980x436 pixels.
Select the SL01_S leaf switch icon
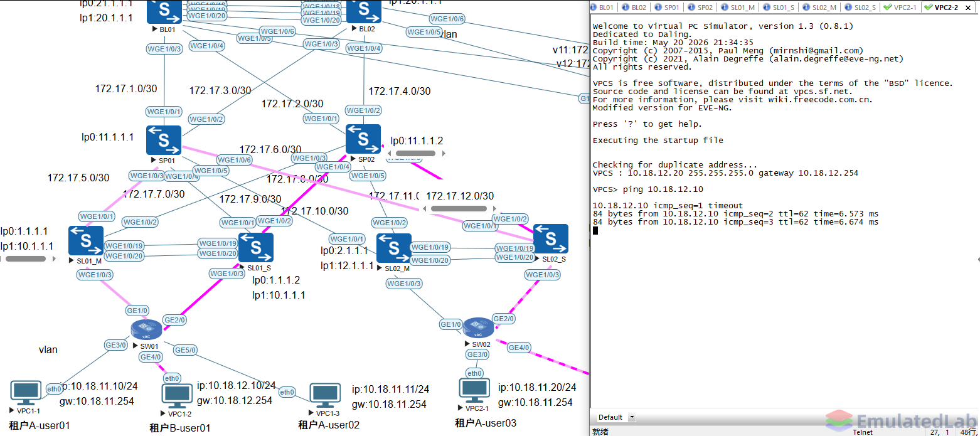(x=256, y=248)
